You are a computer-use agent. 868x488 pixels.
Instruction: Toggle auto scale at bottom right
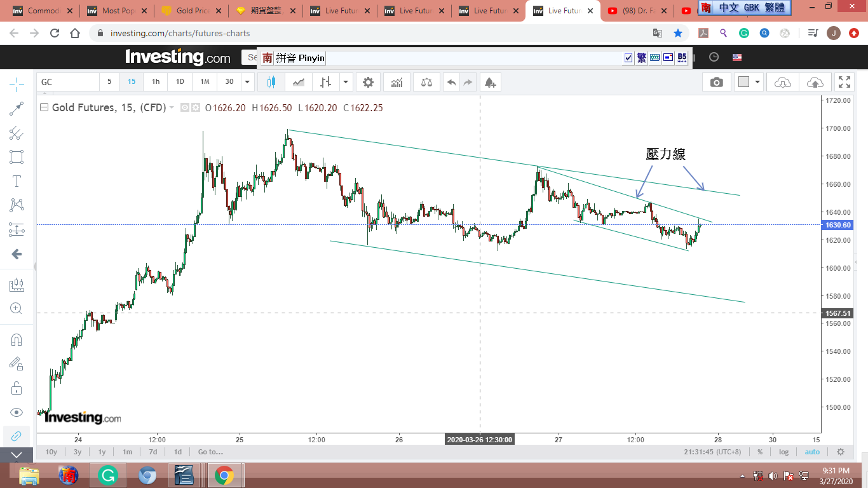(812, 452)
